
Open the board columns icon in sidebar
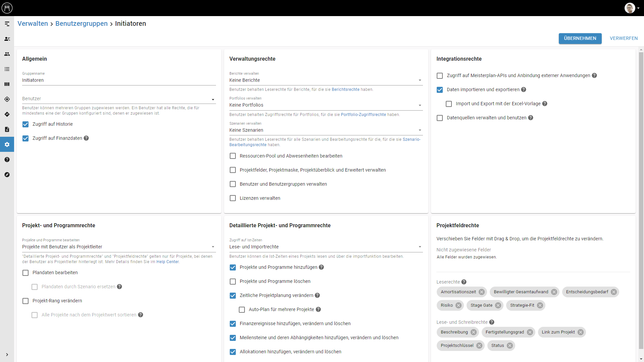point(7,84)
